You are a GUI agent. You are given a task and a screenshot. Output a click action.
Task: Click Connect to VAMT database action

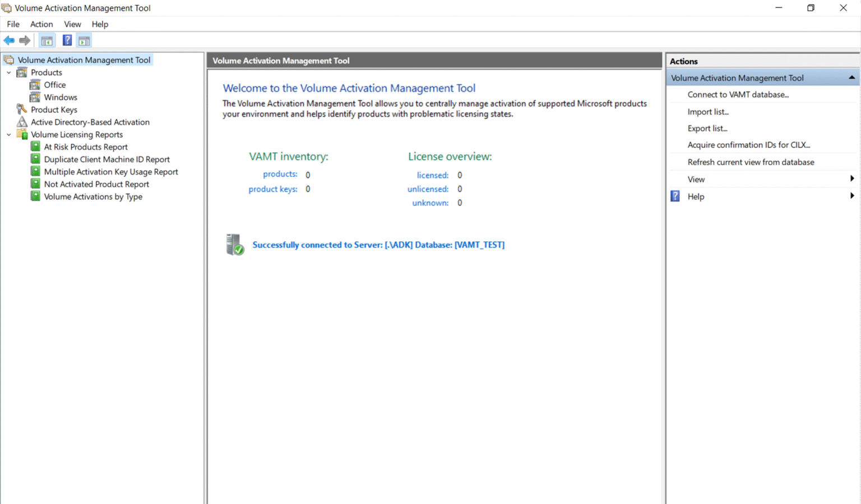738,94
